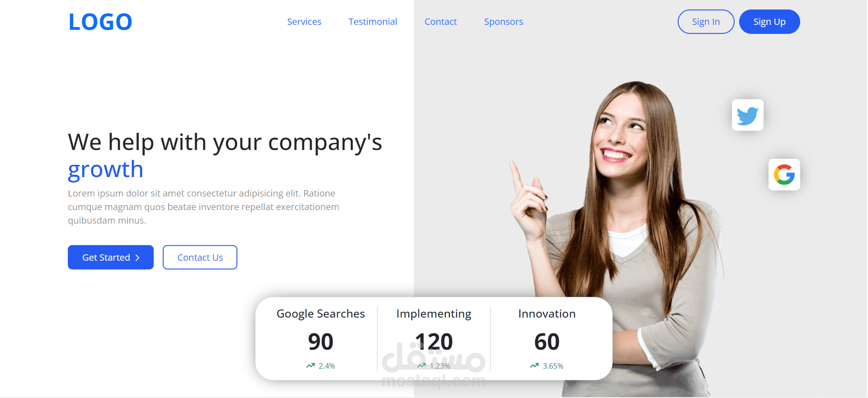Click the blue LOGO brand mark
Viewport: 868px width, 398px height.
click(x=100, y=22)
